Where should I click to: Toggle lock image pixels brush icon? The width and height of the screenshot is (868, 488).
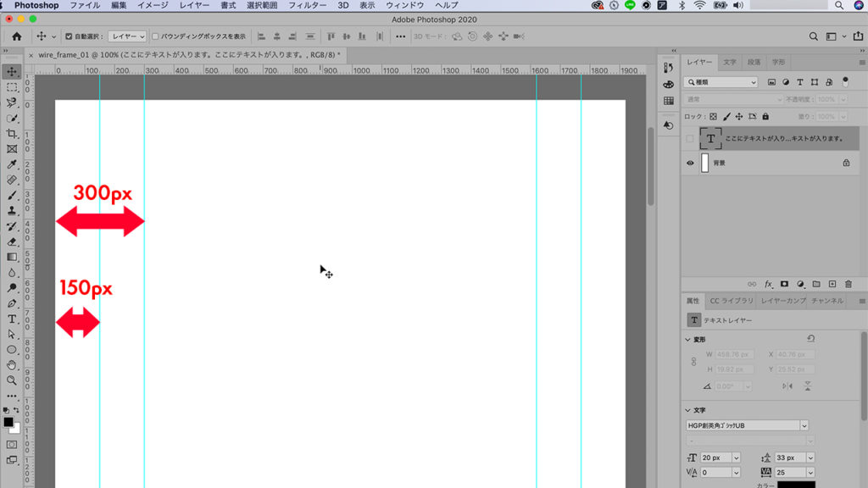click(x=726, y=117)
